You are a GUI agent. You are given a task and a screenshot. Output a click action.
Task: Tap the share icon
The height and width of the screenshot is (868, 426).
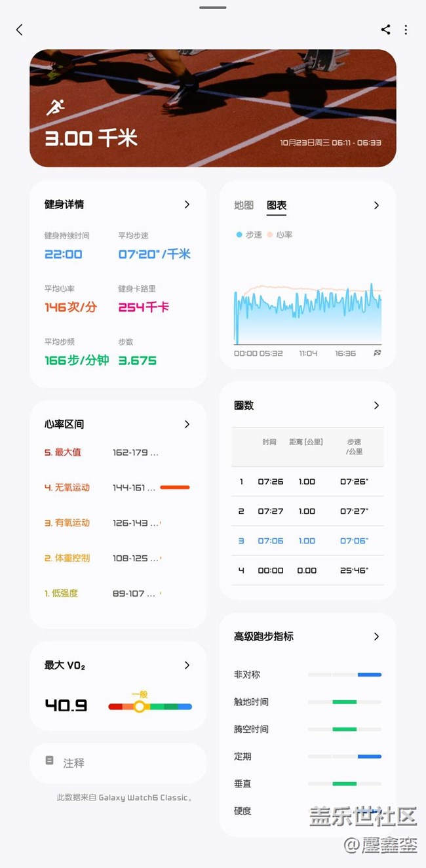[x=385, y=30]
